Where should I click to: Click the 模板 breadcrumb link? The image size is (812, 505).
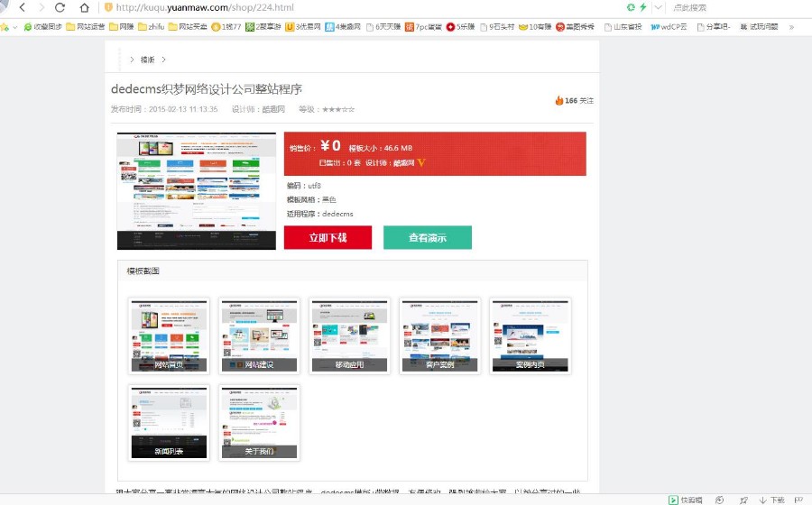147,60
